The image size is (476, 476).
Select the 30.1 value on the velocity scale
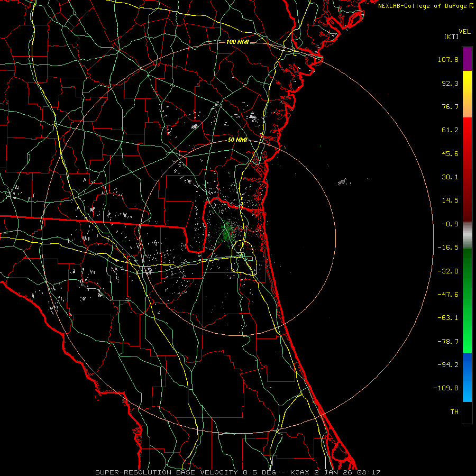(x=450, y=177)
